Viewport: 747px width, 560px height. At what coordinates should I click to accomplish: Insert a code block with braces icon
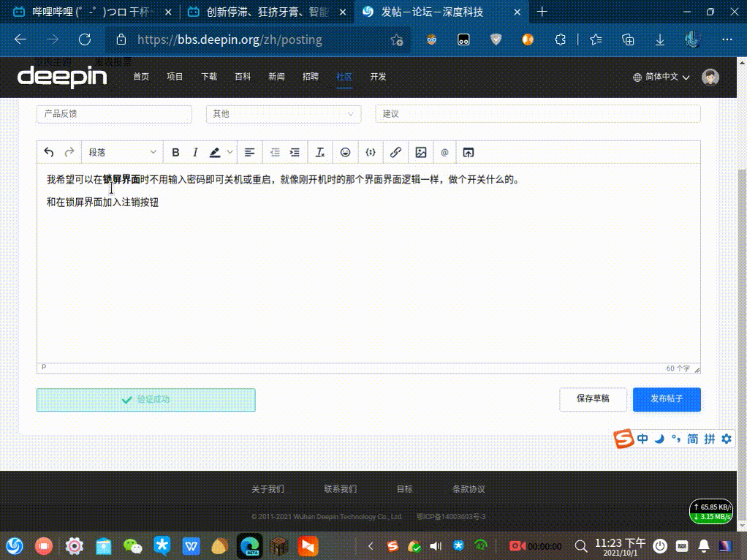(x=371, y=152)
